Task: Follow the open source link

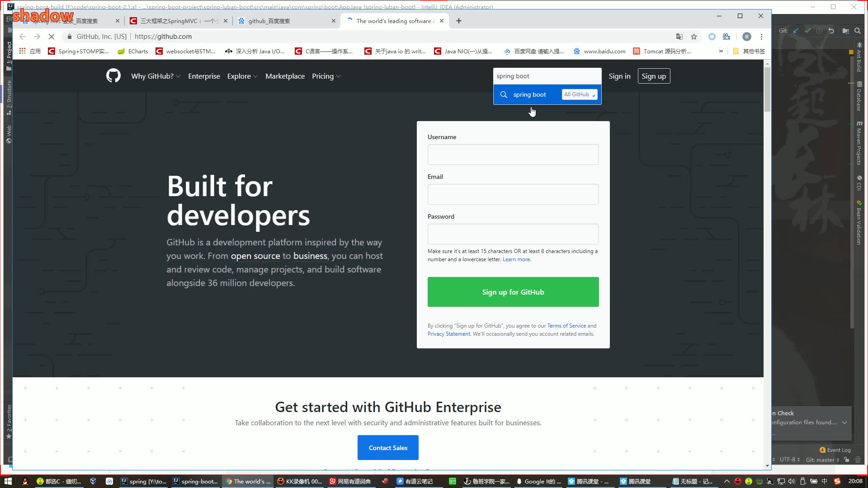Action: pyautogui.click(x=255, y=256)
